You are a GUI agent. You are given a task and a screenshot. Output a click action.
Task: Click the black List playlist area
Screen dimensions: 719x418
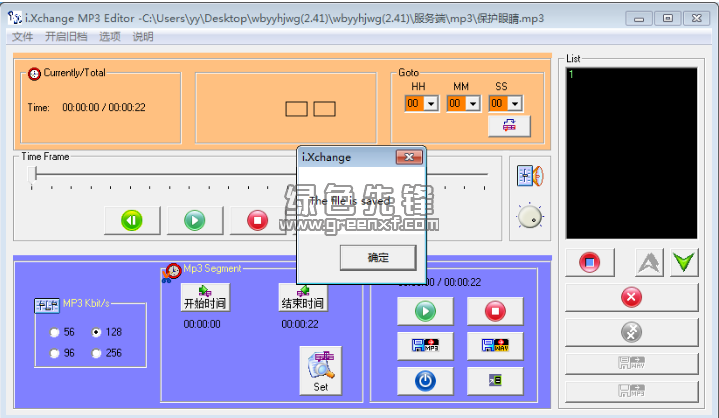[631, 153]
